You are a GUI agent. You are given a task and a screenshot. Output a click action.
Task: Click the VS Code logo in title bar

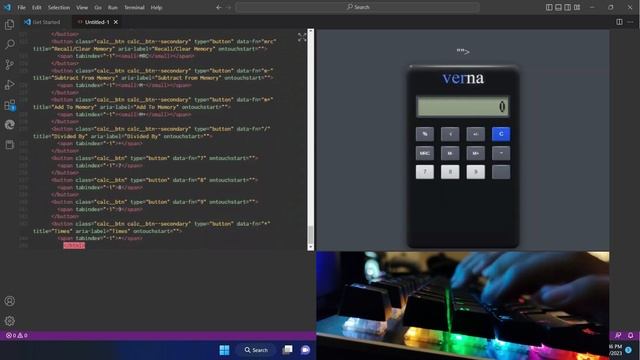[7, 7]
